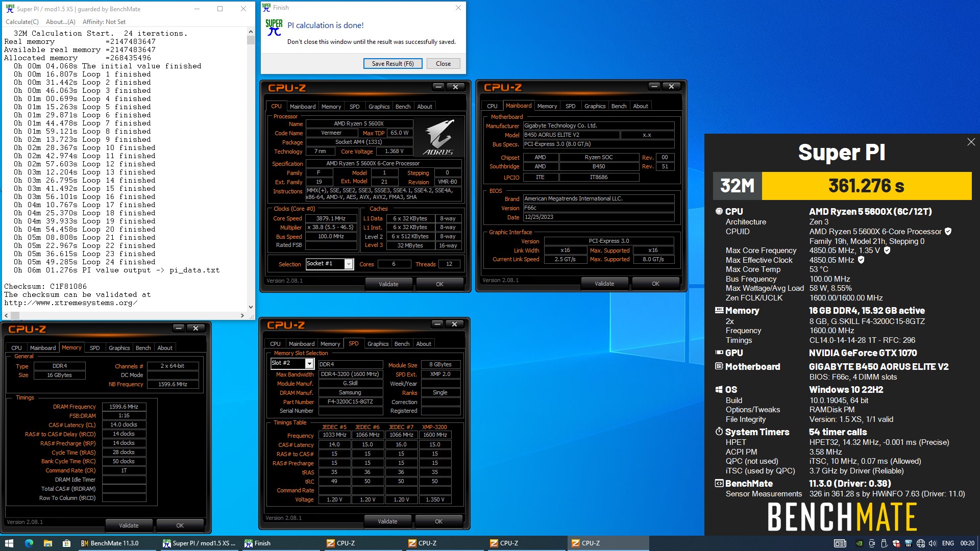Click Close button in Finish dialog
980x551 pixels.
tap(443, 64)
